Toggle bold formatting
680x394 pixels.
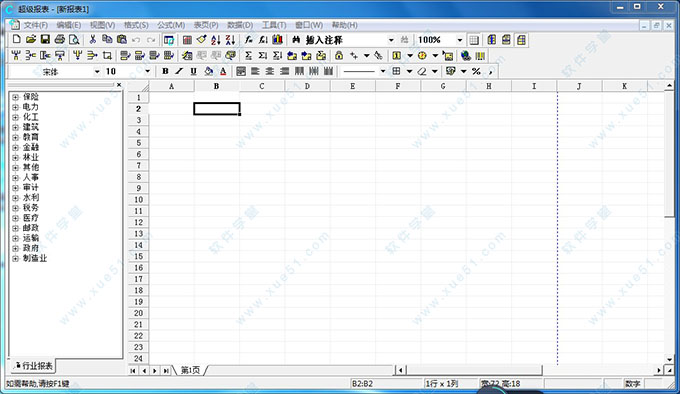[165, 71]
